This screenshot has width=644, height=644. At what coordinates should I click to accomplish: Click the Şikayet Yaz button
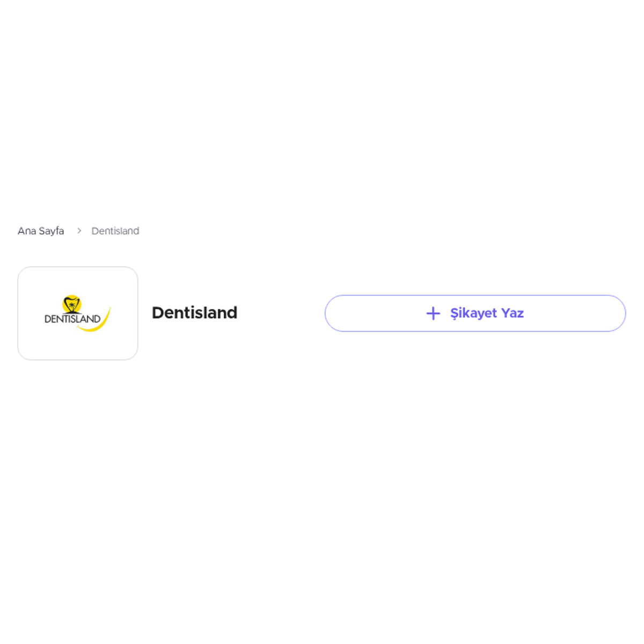tap(475, 313)
